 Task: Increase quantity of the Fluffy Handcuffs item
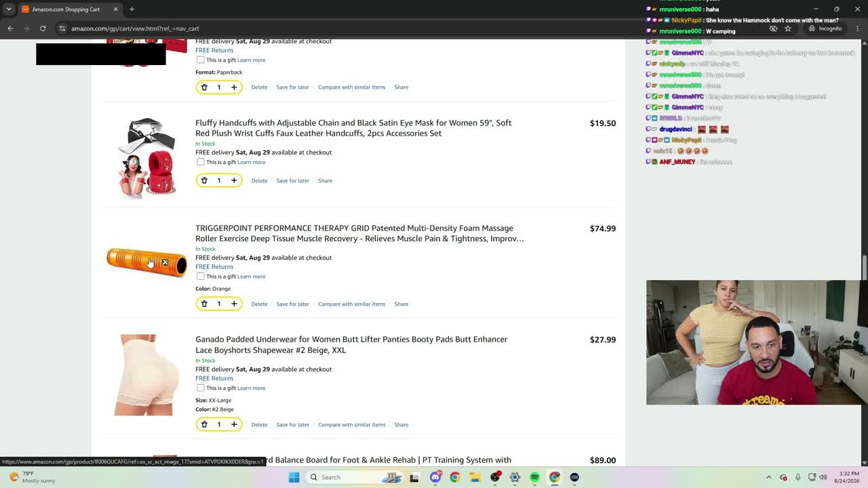[234, 180]
